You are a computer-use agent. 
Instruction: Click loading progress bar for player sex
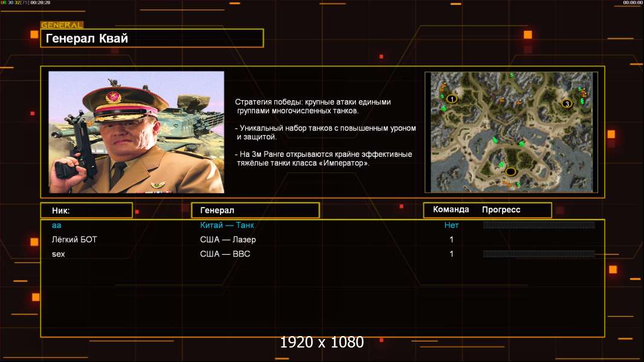(x=539, y=254)
